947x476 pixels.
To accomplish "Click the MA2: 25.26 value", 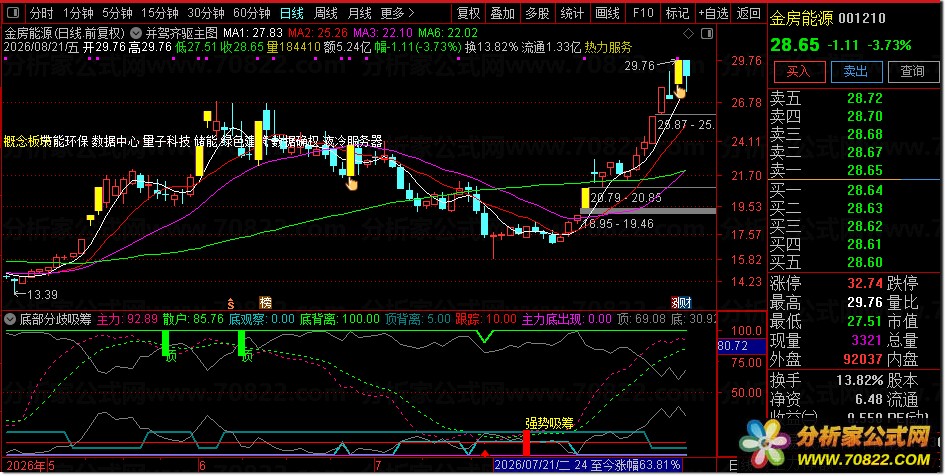I will click(318, 33).
